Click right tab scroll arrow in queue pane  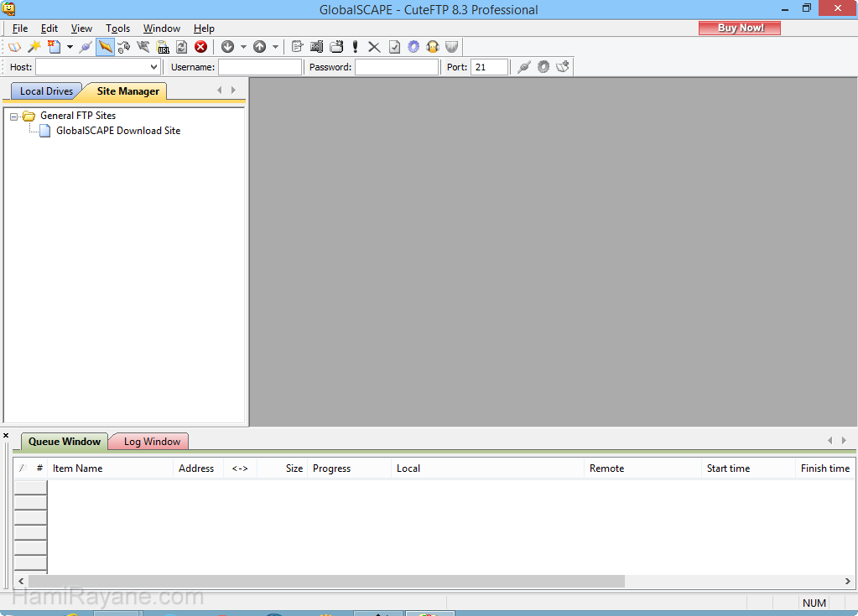tap(845, 441)
